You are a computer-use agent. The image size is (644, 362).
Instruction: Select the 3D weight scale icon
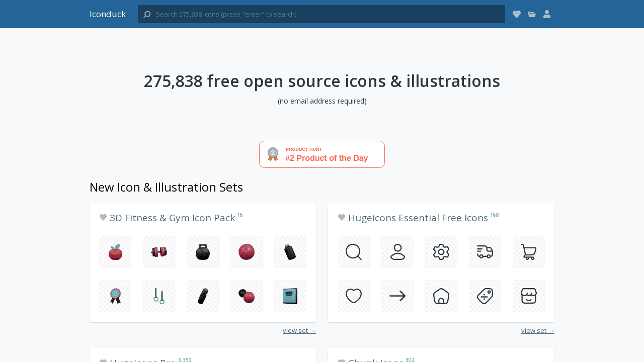[x=290, y=296]
